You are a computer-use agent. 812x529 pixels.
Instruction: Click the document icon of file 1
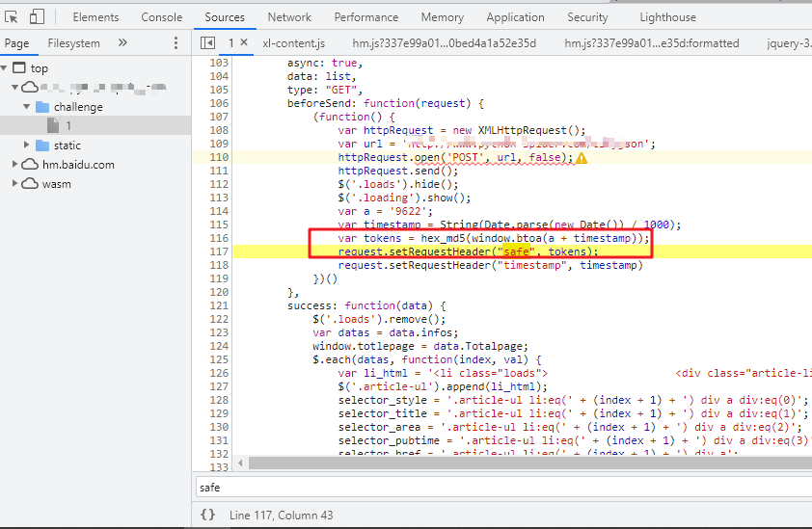pos(53,125)
